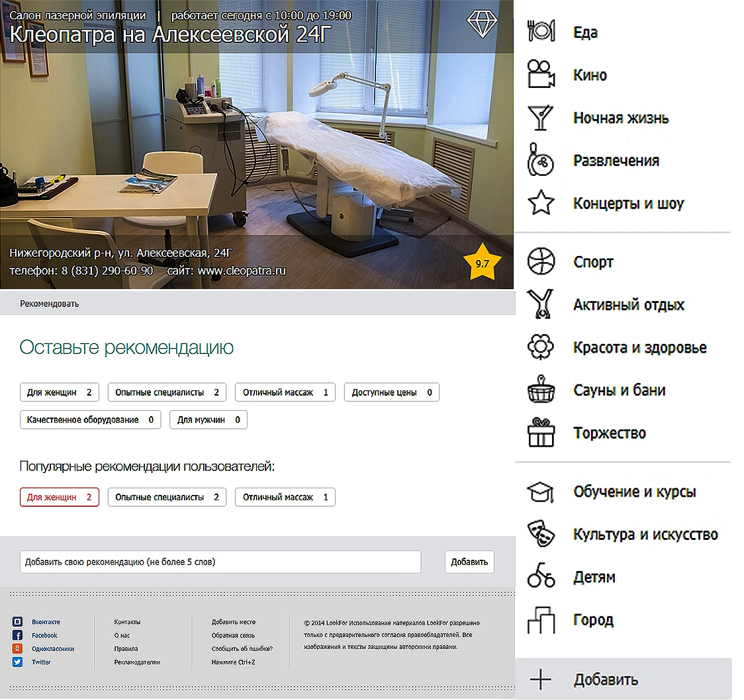Toggle Отличный массаж in popular recommendations
This screenshot has width=744, height=700.
click(285, 497)
